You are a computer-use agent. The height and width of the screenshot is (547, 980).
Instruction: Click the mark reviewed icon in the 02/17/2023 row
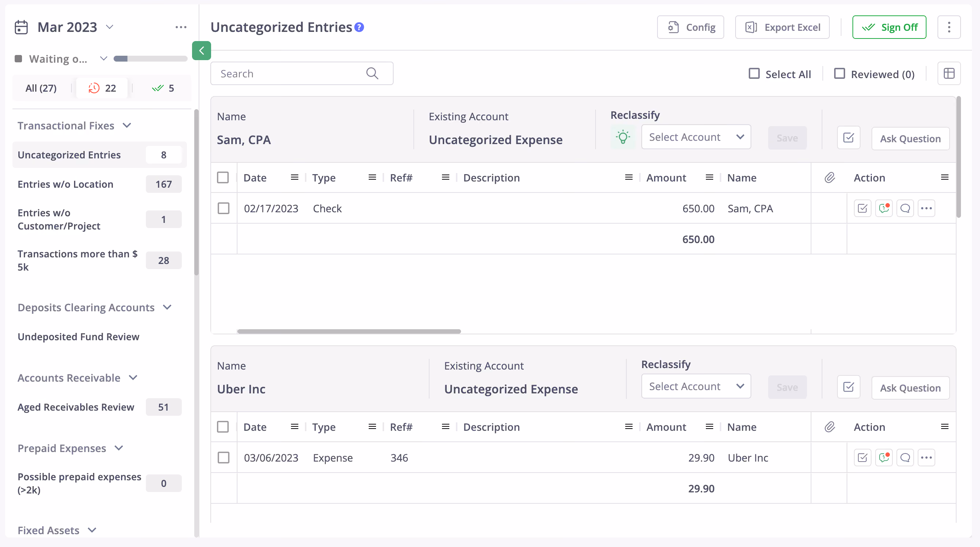(862, 208)
